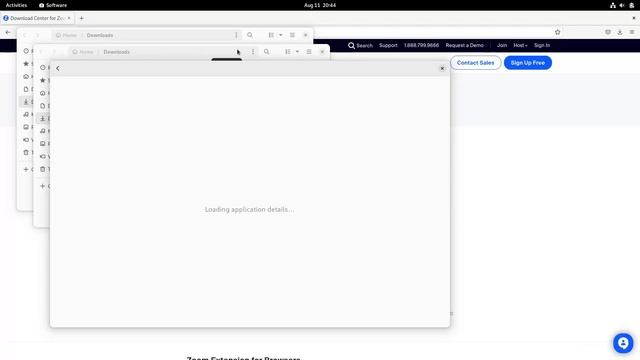Go back in the Software window

tap(58, 69)
